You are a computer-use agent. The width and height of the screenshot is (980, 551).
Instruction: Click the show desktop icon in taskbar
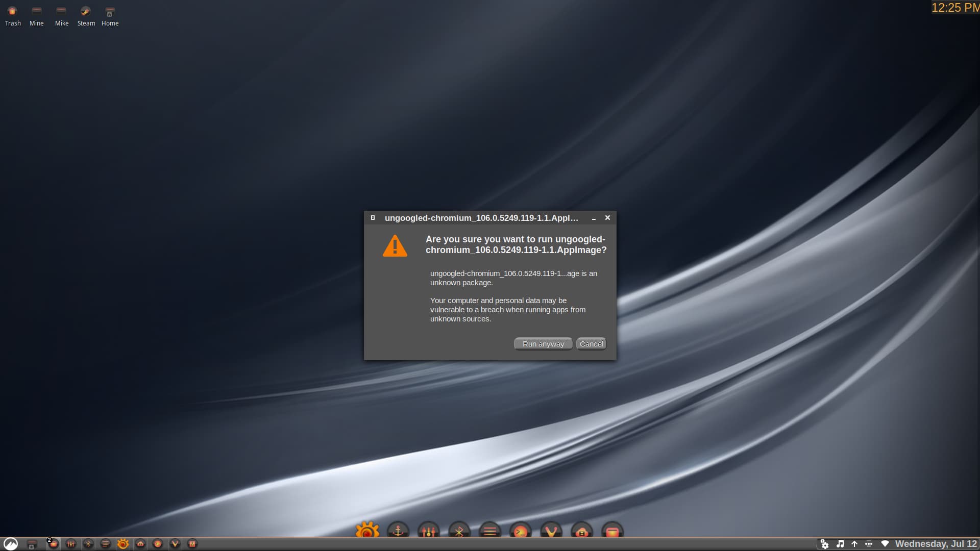click(x=32, y=544)
